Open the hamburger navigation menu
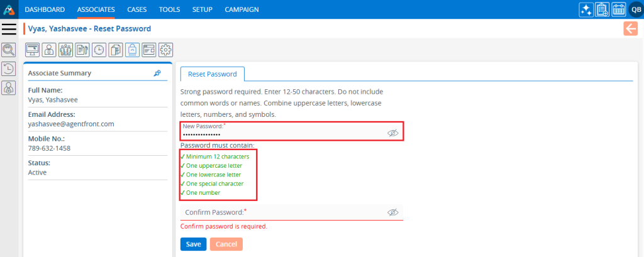 [9, 29]
